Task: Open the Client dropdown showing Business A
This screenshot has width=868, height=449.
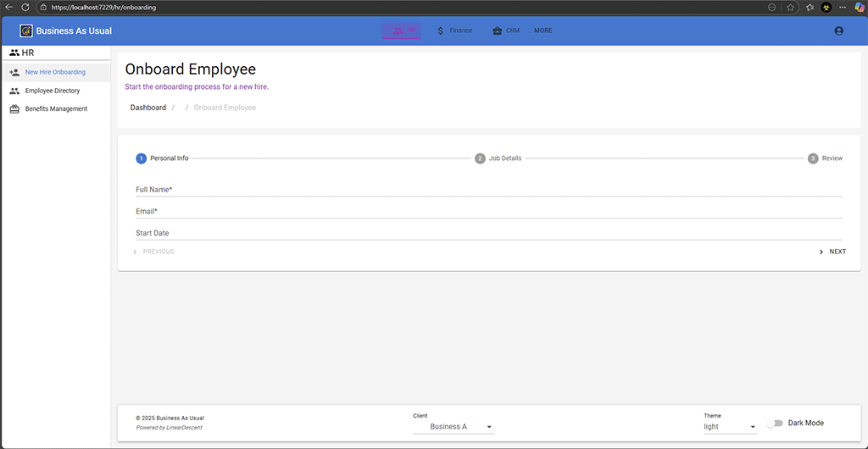Action: (453, 427)
